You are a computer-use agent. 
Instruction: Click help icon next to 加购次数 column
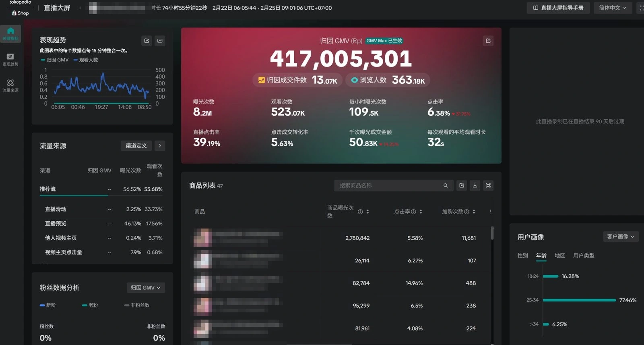[x=466, y=212]
